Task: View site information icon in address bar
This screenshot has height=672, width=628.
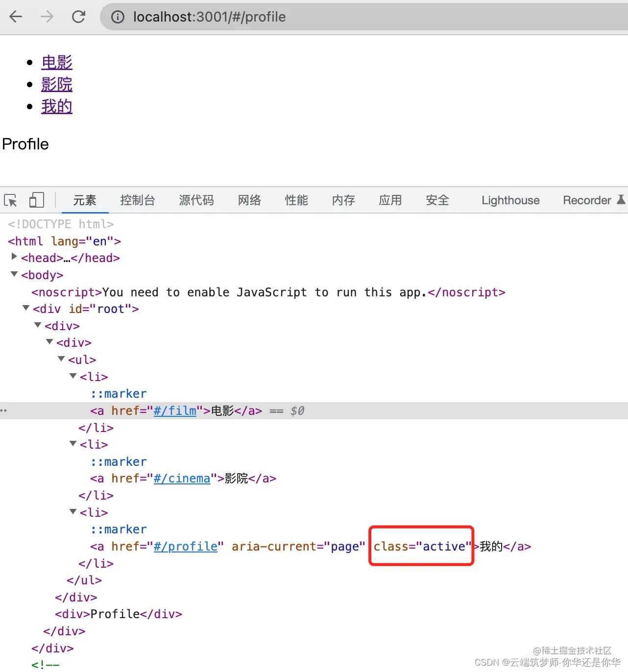Action: pos(118,17)
